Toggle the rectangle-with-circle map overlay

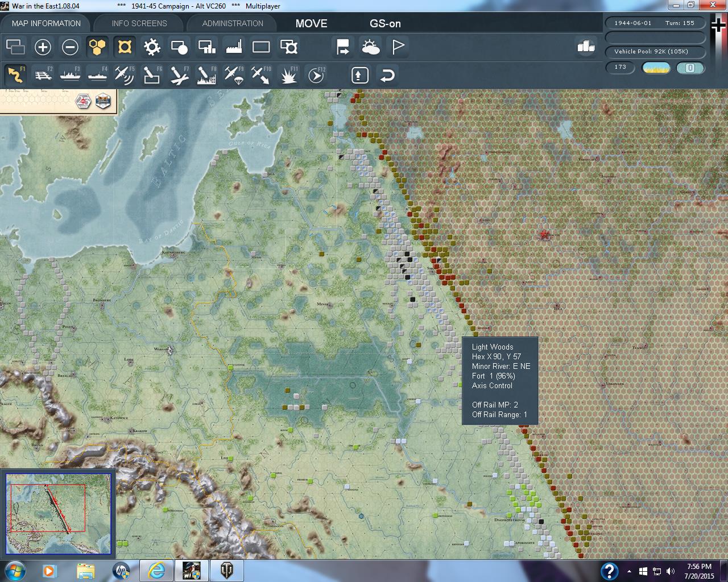[179, 47]
